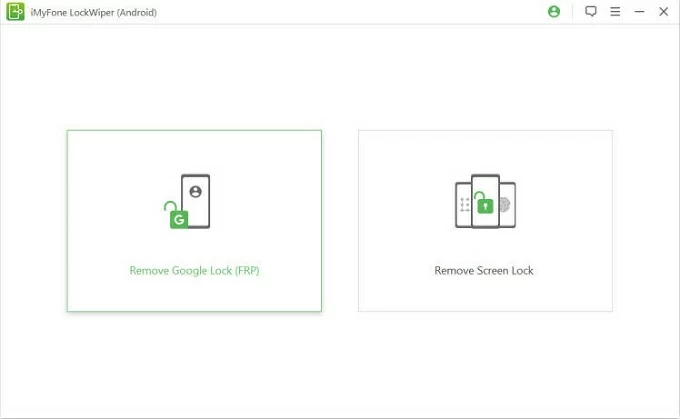Click the fingerprint phone icon
The height and width of the screenshot is (419, 680).
tap(506, 205)
